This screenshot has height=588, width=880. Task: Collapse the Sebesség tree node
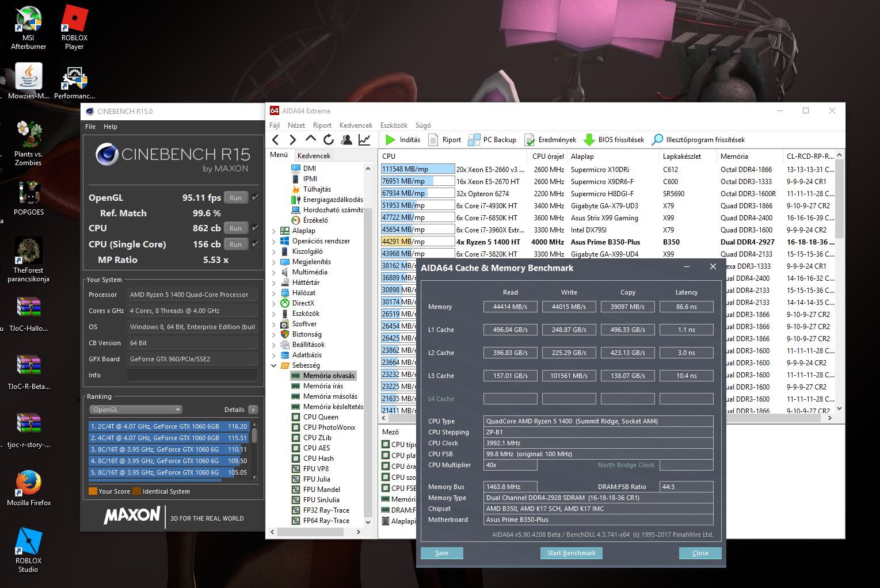pyautogui.click(x=273, y=365)
